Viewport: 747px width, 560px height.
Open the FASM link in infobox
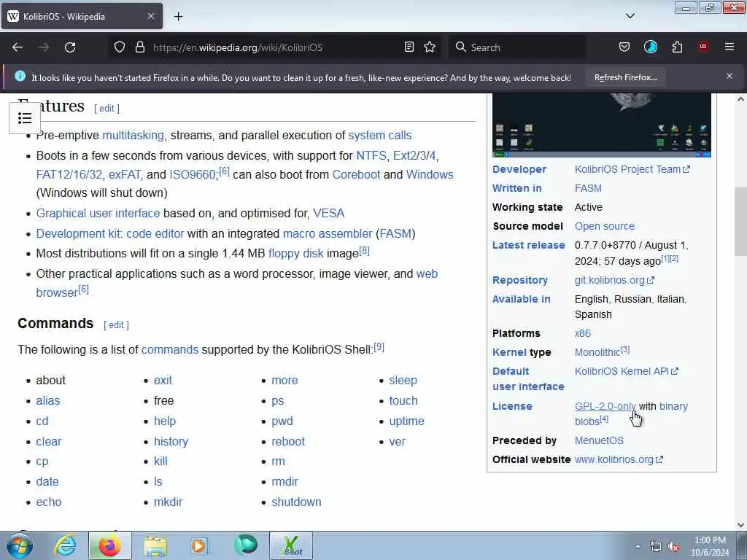(588, 188)
